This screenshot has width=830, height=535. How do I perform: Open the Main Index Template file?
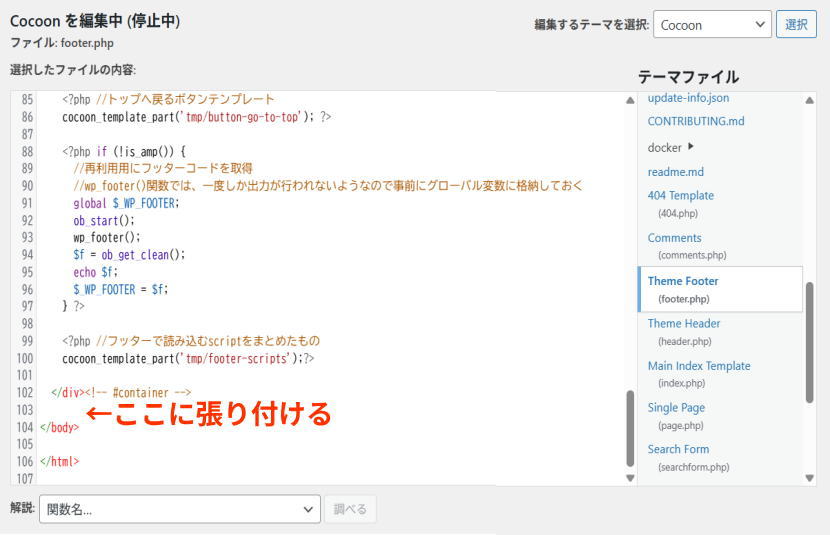(699, 366)
